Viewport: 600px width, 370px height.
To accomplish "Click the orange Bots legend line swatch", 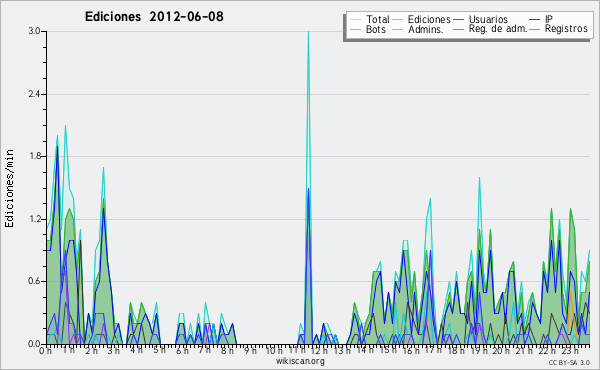I will point(355,29).
